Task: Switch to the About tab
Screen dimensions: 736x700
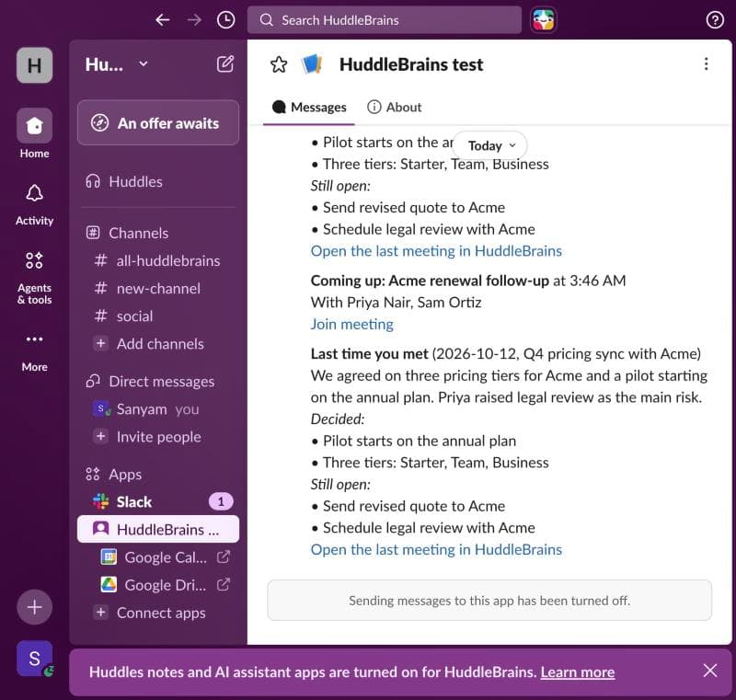Action: coord(395,107)
